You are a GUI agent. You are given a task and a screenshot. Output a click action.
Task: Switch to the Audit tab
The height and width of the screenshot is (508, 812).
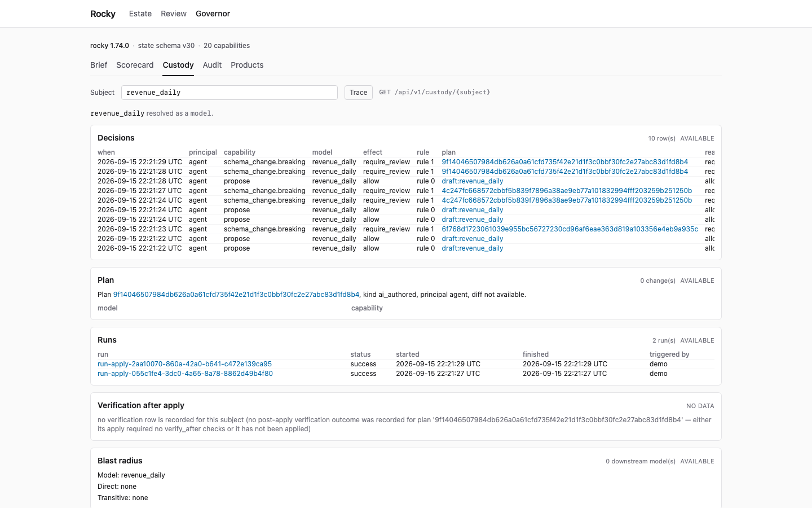point(212,65)
